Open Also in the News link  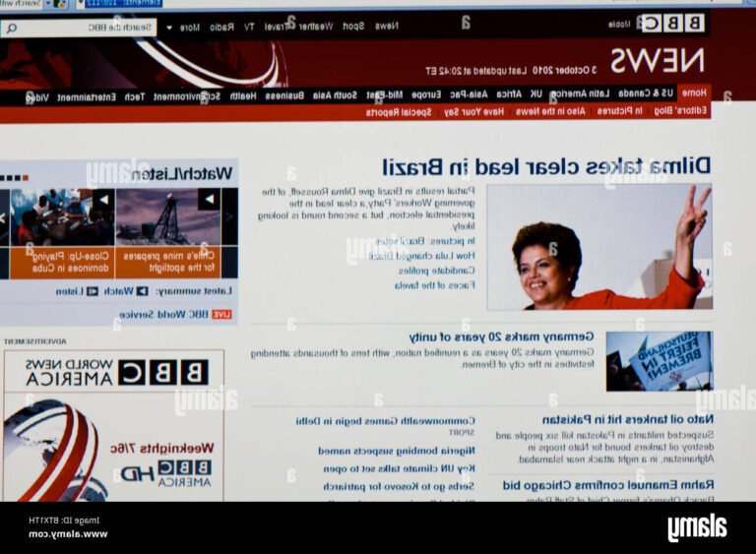pos(550,112)
